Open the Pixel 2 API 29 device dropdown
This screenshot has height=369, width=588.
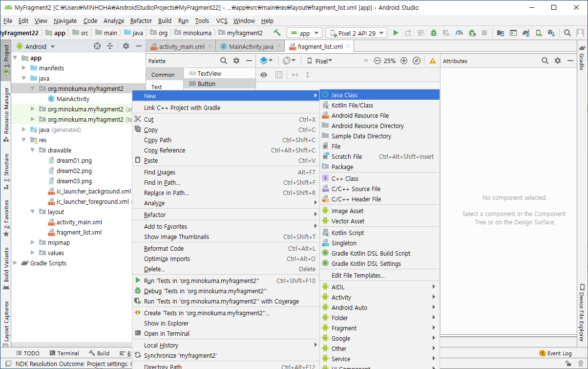pos(356,33)
